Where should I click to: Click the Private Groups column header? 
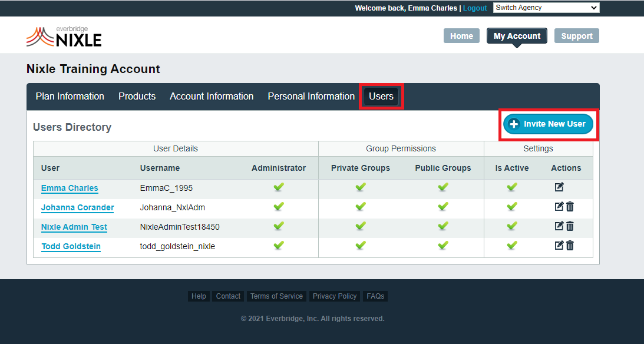coord(361,168)
